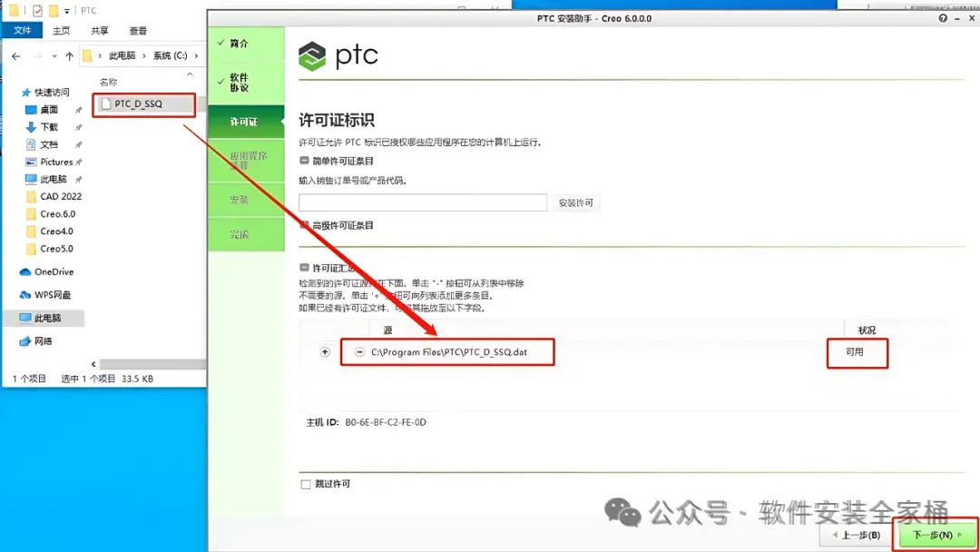Viewport: 980px width, 552px height.
Task: Open recent locations dropdown in Explorer
Action: click(54, 56)
